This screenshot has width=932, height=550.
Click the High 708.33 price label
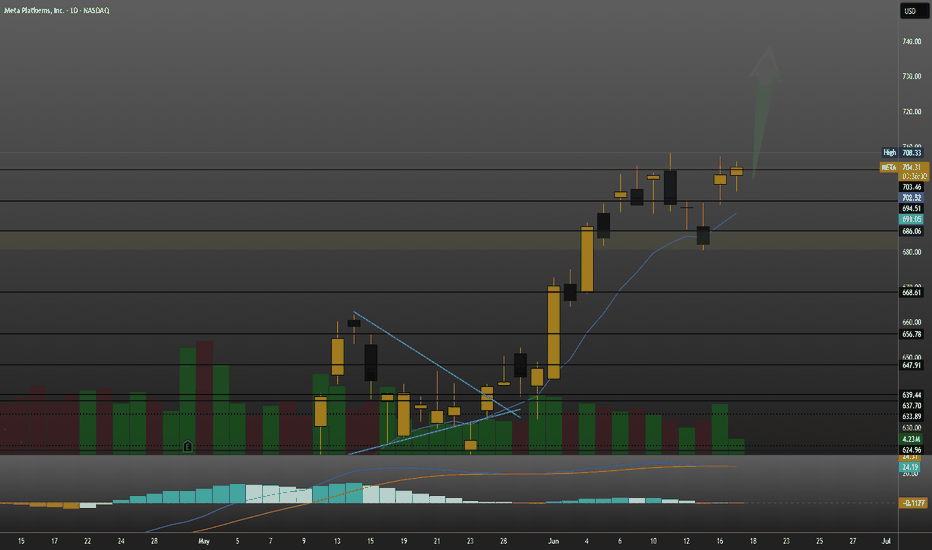click(x=902, y=153)
